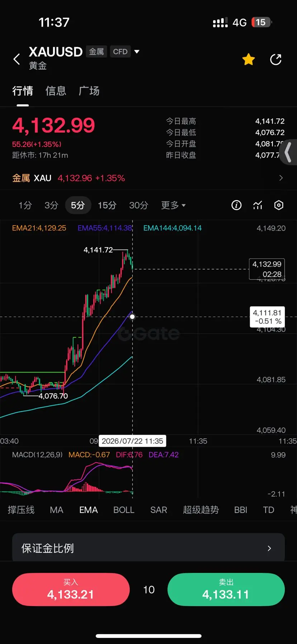This screenshot has width=297, height=644.
Task: Tap the back arrow icon
Action: coord(16,59)
